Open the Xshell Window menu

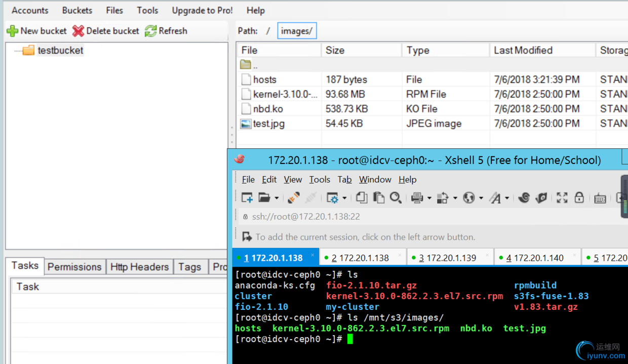point(375,179)
